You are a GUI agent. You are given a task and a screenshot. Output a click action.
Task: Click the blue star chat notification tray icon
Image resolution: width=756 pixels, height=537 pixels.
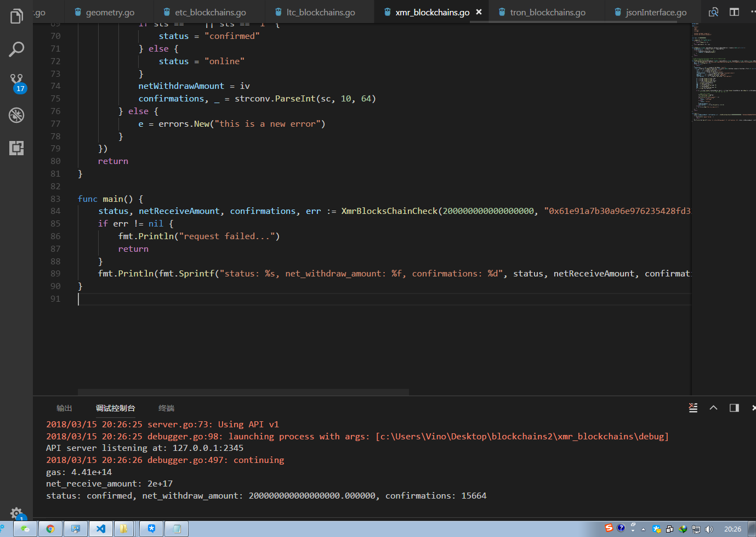(x=656, y=529)
